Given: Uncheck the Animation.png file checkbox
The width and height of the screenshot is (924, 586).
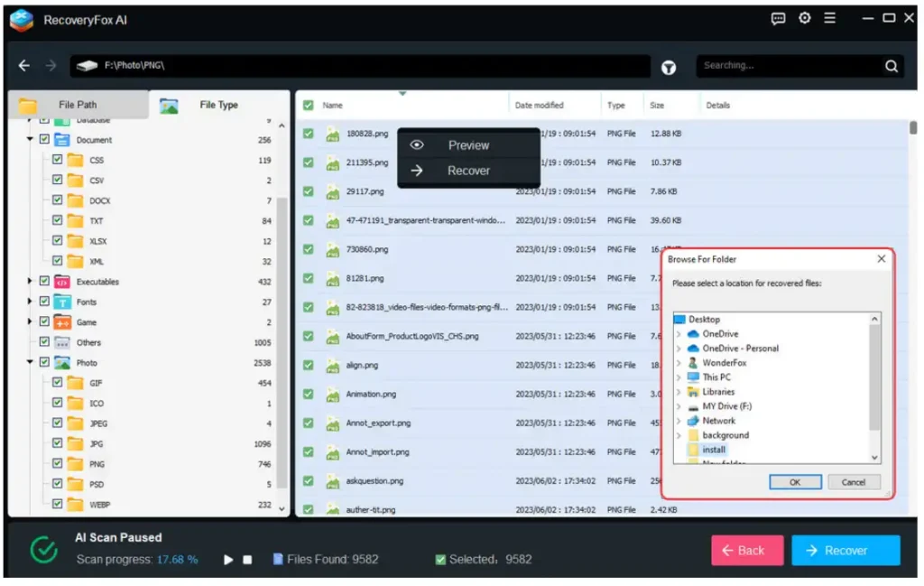Looking at the screenshot, I should tap(309, 395).
